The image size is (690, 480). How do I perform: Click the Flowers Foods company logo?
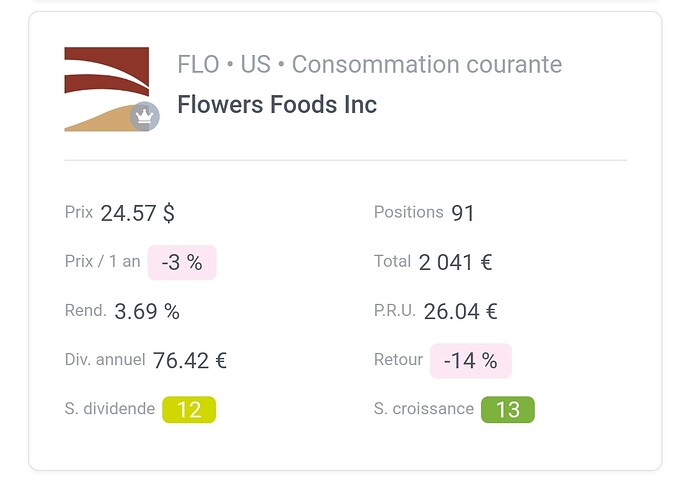107,89
